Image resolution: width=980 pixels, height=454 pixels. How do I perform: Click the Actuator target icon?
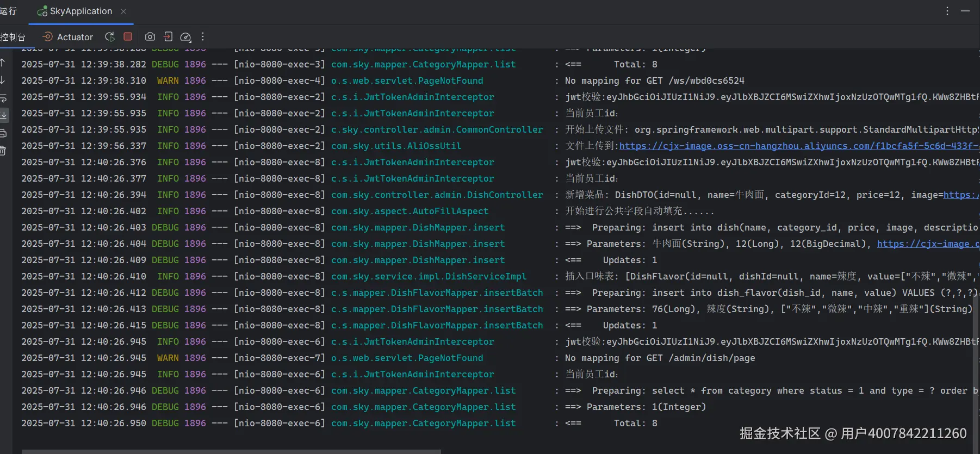pyautogui.click(x=47, y=36)
